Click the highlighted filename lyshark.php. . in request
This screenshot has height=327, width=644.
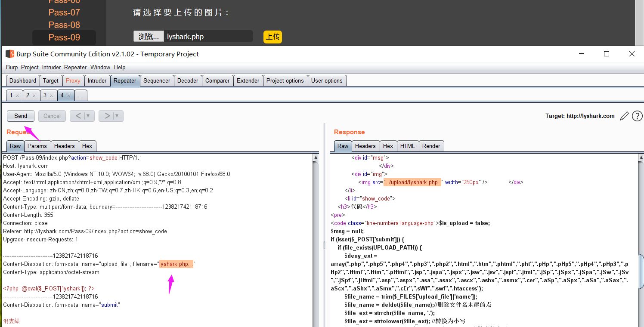pyautogui.click(x=176, y=264)
